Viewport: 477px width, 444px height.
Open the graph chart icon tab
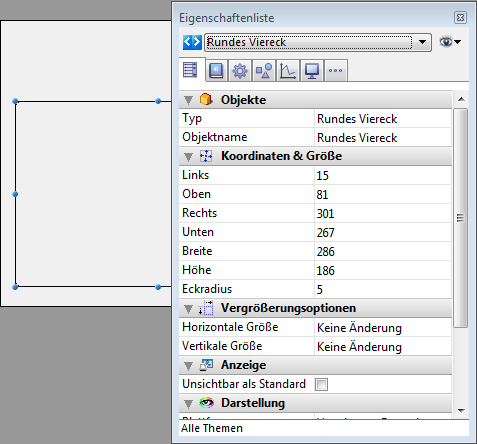(288, 71)
